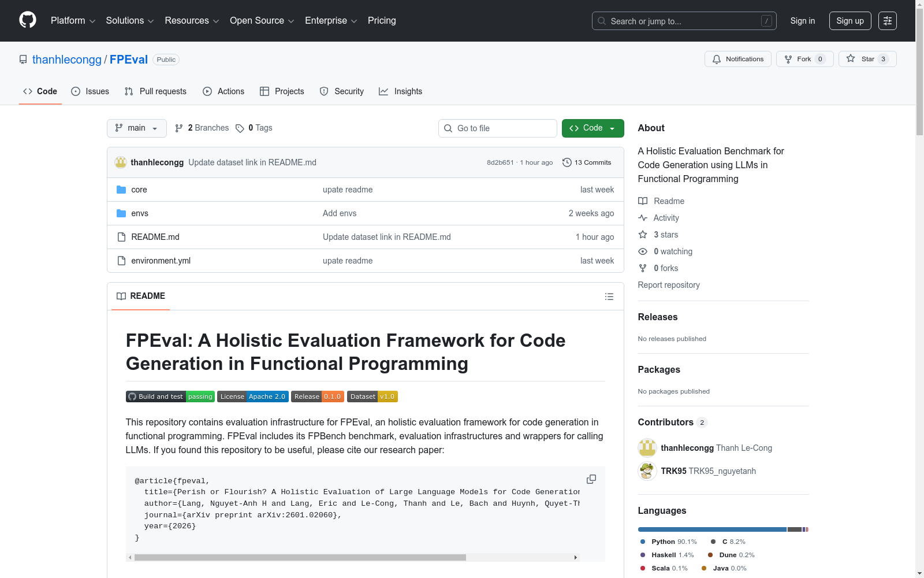The height and width of the screenshot is (578, 924).
Task: Click the book icon beside Readme link
Action: pyautogui.click(x=643, y=201)
